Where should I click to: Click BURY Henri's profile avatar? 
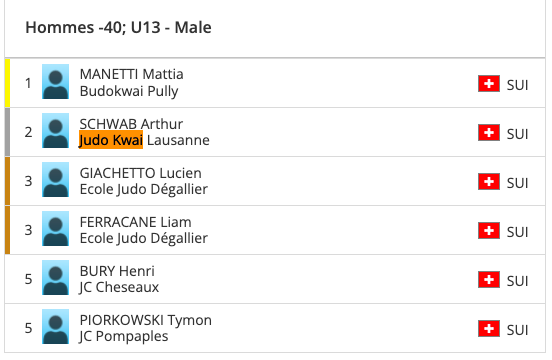56,277
